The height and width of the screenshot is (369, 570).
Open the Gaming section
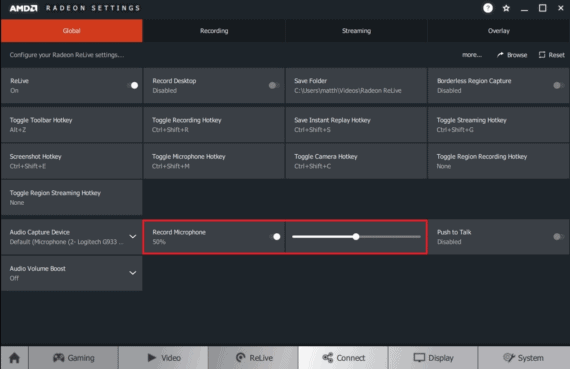pos(73,358)
